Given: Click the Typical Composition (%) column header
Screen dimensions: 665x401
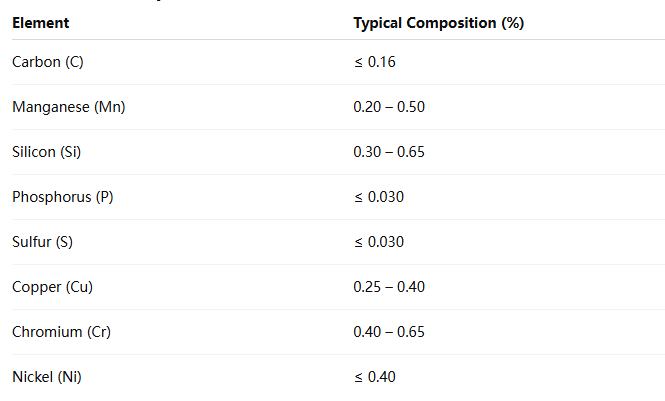Looking at the screenshot, I should 438,22.
